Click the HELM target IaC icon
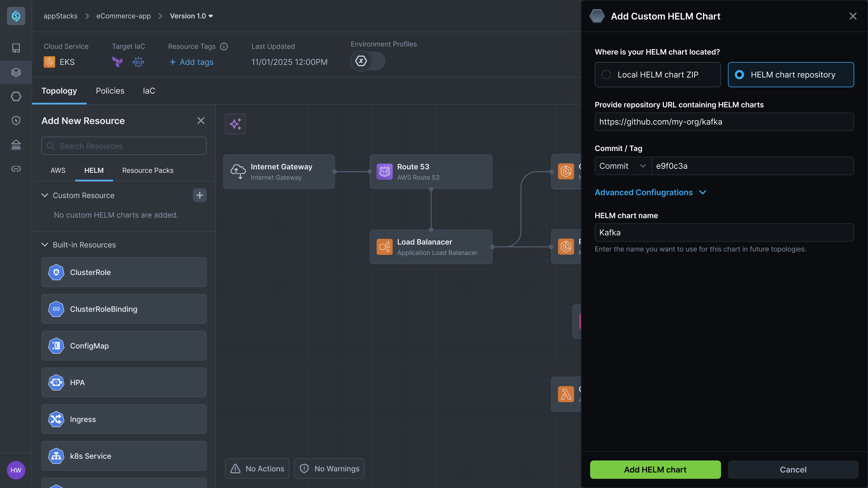 pos(138,62)
